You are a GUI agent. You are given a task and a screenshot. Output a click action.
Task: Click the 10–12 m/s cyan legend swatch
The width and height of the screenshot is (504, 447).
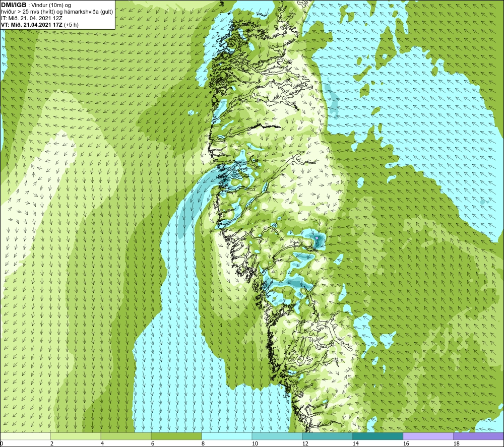(277, 436)
